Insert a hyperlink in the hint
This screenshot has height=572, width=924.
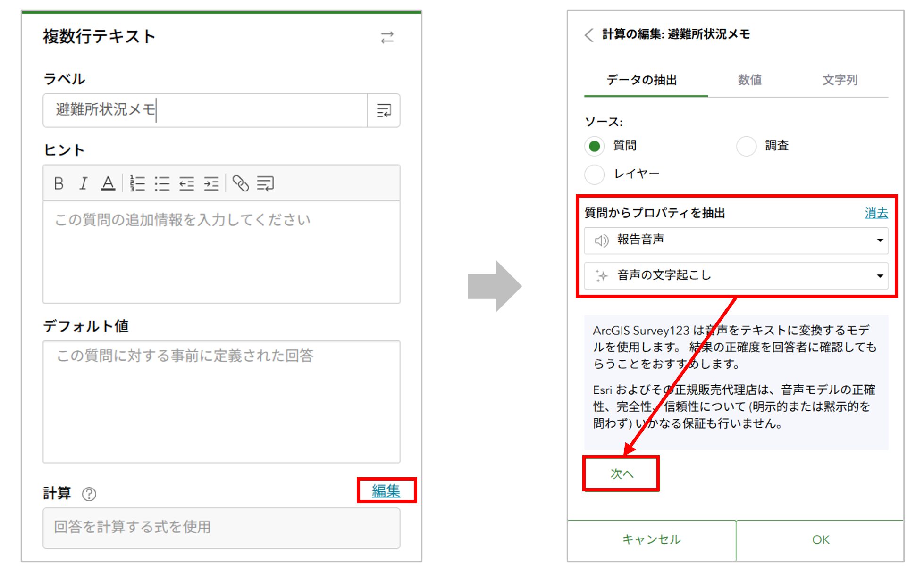point(241,183)
